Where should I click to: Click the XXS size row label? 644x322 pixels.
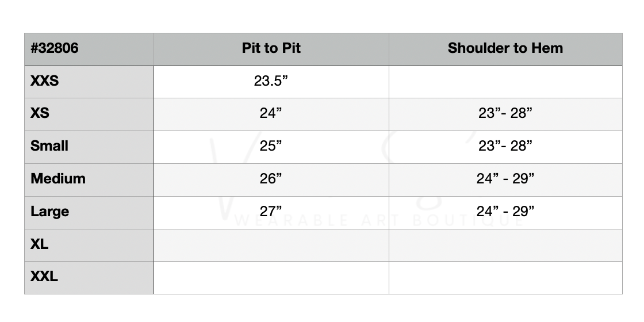pyautogui.click(x=45, y=81)
